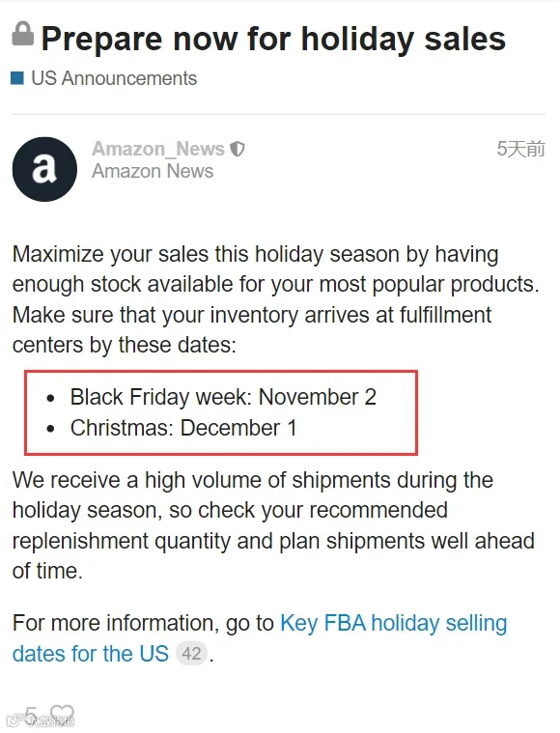560x733 pixels.
Task: Click the watermark logo at bottom left
Action: (x=41, y=720)
